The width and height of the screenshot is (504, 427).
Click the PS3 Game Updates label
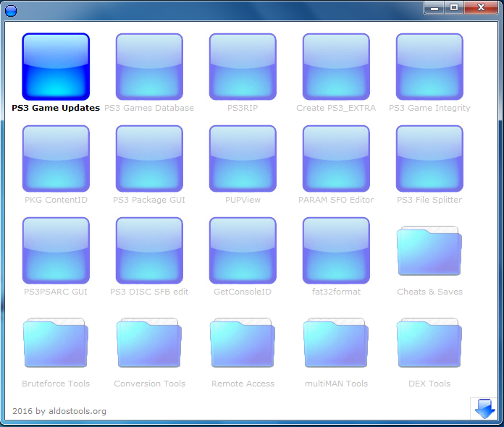[56, 108]
